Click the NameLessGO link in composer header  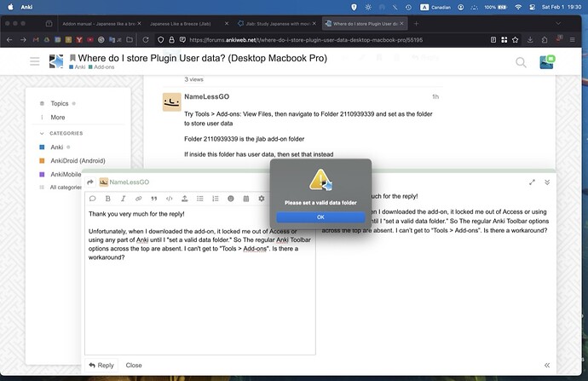129,182
